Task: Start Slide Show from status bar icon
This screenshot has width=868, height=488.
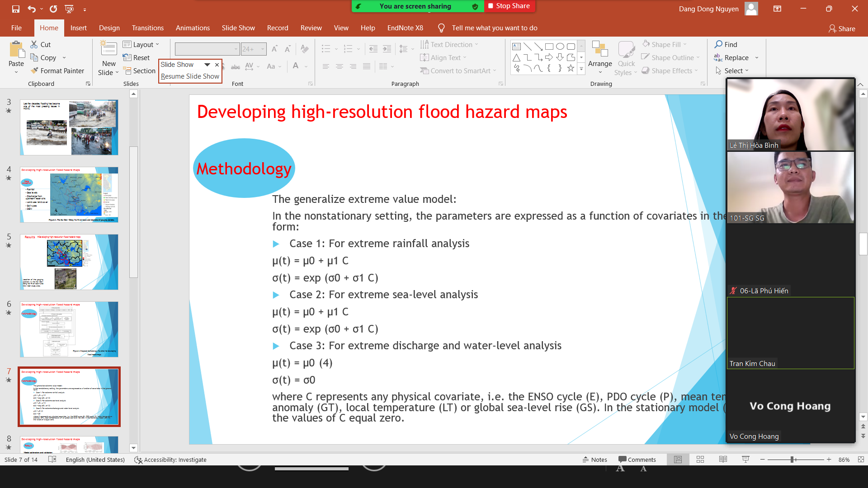Action: pos(745,460)
